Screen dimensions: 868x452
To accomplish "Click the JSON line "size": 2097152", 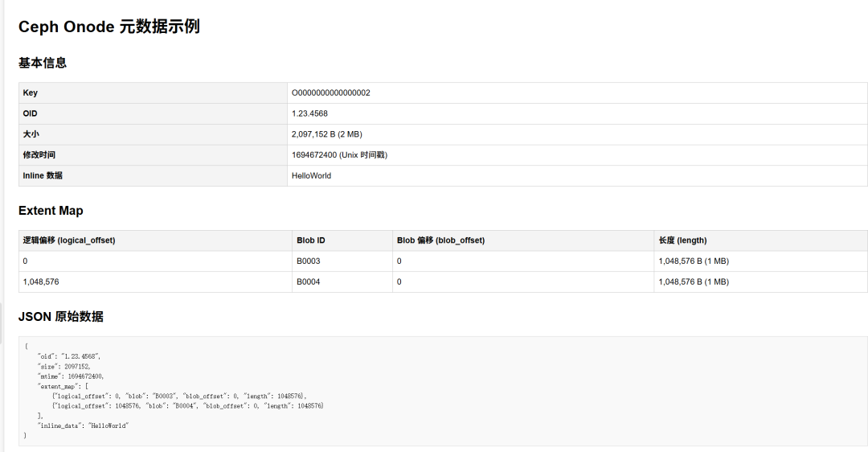I will 64,367.
